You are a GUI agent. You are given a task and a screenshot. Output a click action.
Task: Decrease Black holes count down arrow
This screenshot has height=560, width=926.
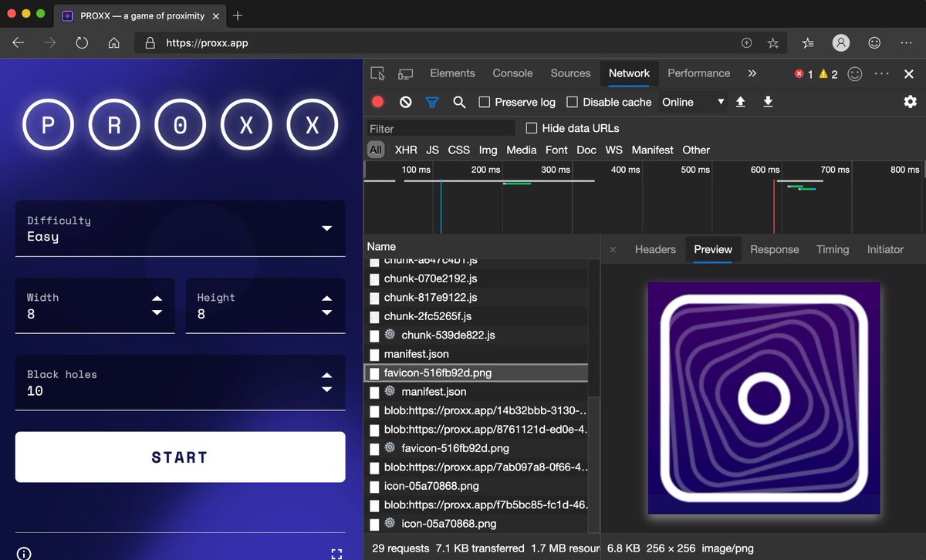327,390
